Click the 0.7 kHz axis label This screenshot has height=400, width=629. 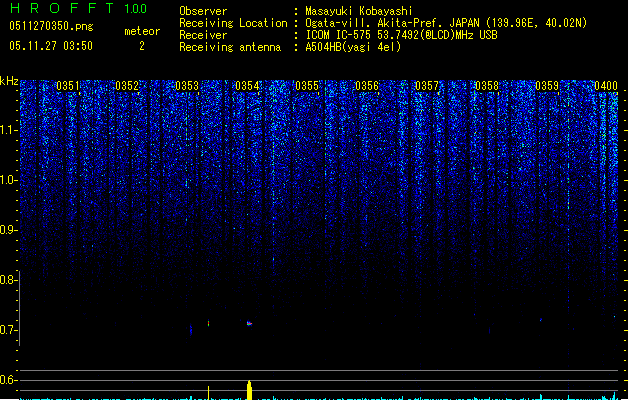8,330
